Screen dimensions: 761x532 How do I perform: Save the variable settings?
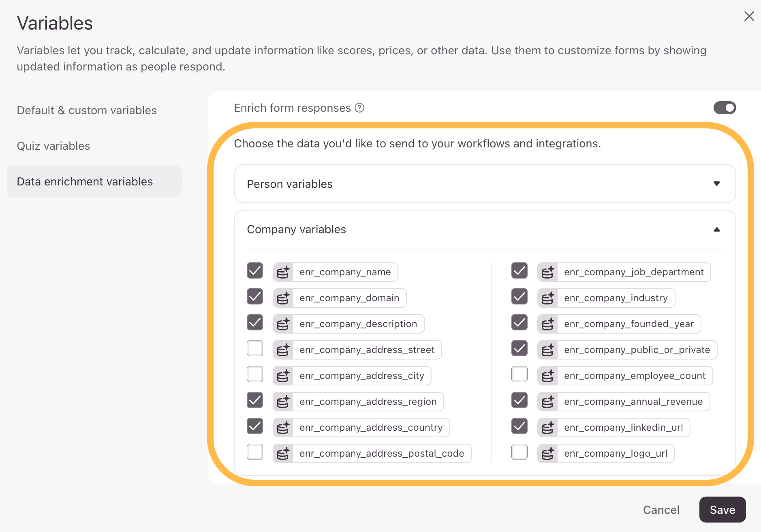(722, 510)
